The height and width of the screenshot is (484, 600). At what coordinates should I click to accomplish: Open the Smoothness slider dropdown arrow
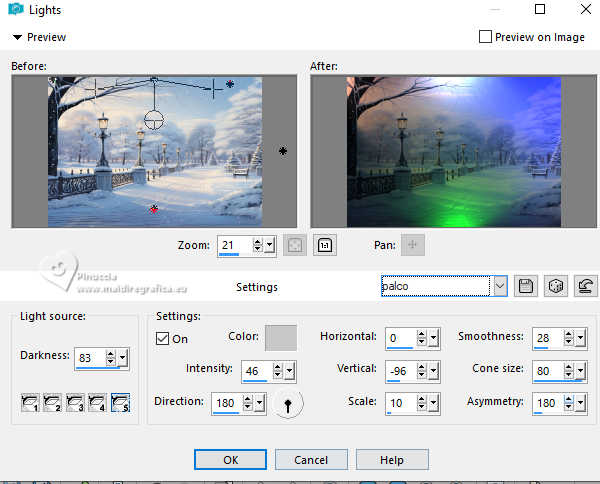pyautogui.click(x=580, y=338)
